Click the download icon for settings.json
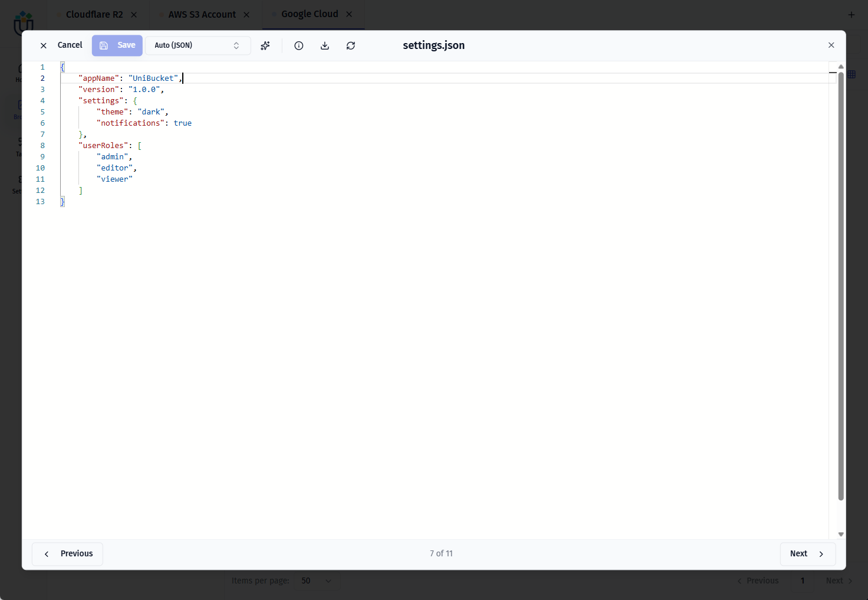The image size is (868, 600). tap(324, 45)
